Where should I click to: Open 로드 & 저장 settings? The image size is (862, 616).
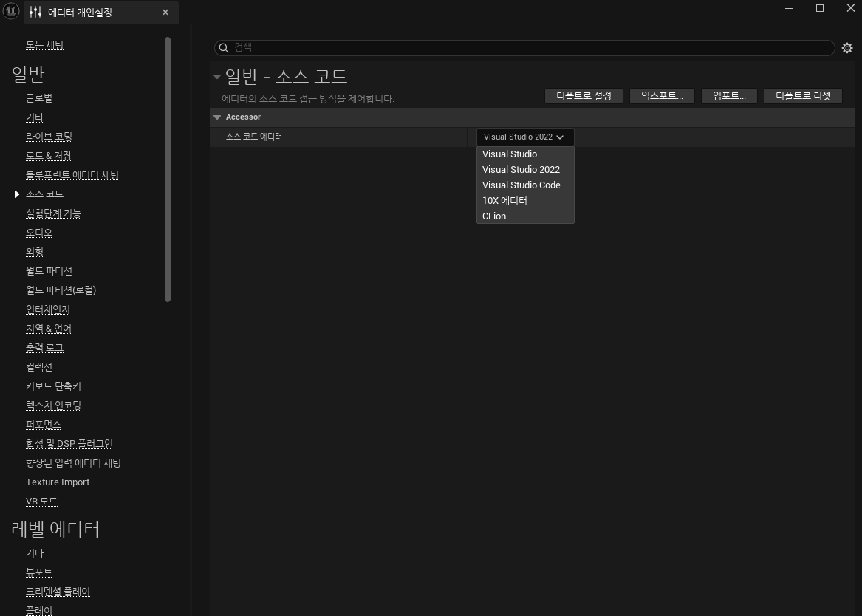click(x=48, y=156)
